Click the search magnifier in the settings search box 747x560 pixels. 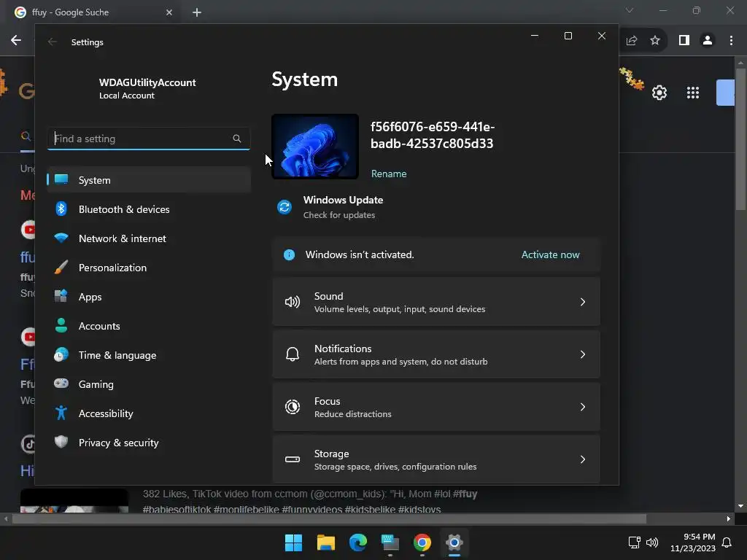pyautogui.click(x=237, y=139)
